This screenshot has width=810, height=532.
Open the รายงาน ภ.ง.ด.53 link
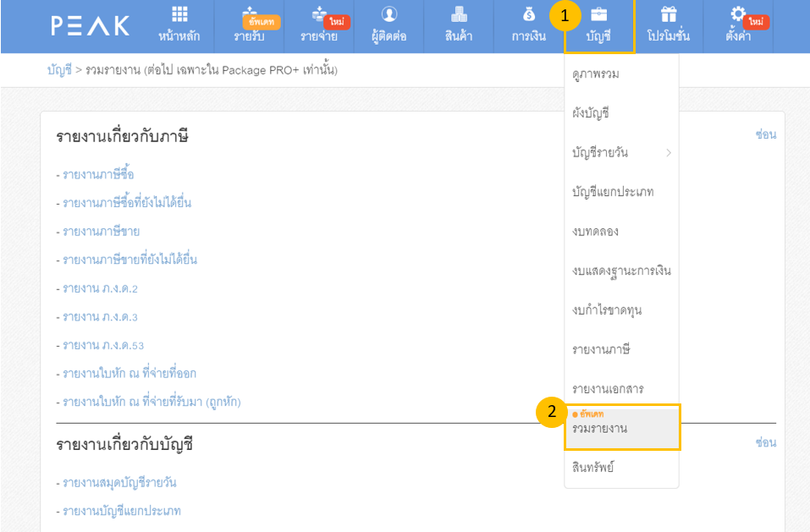click(x=100, y=345)
